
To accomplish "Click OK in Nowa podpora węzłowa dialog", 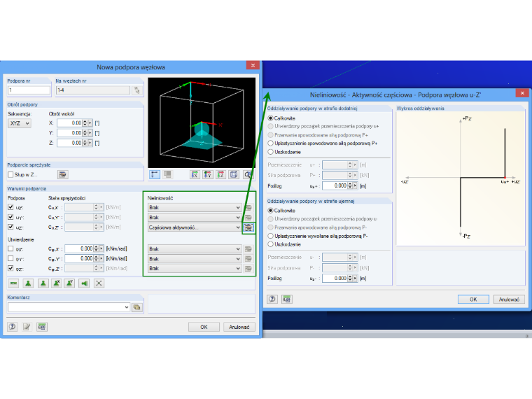I will pyautogui.click(x=204, y=327).
